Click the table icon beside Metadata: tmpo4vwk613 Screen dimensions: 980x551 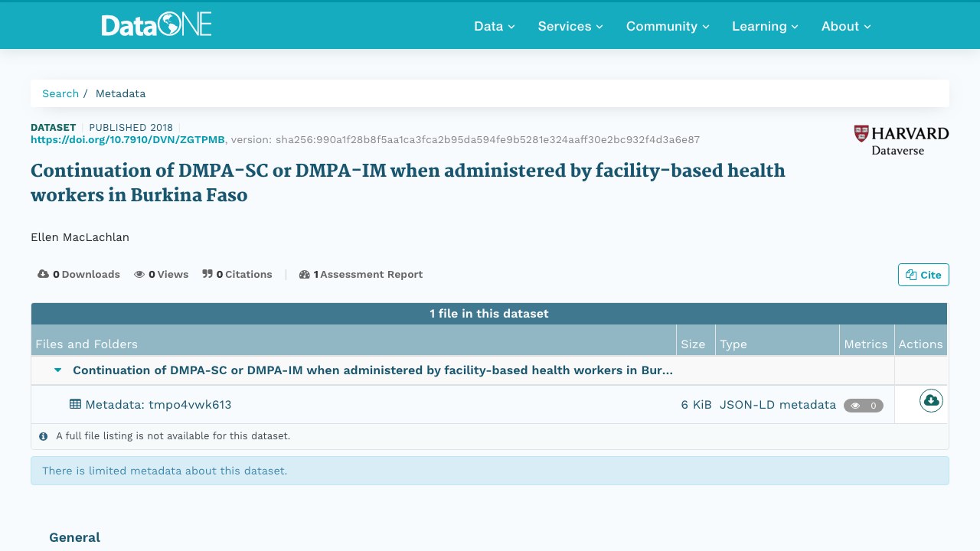(75, 404)
